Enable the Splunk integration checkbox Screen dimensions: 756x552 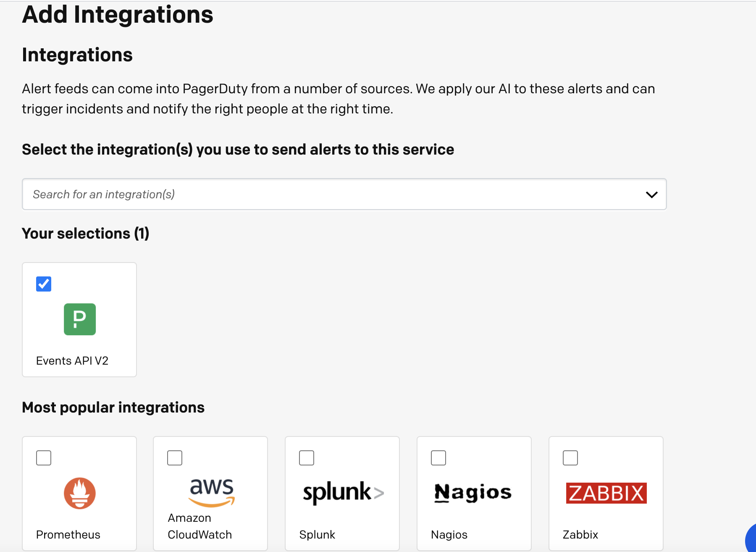click(307, 458)
